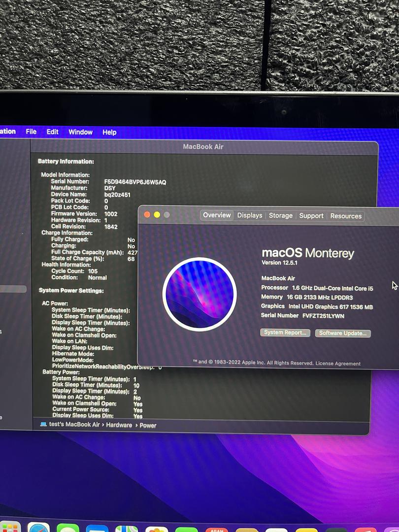Open Calendar from the Dock
Viewport: 399px width, 532px height.
point(216,529)
